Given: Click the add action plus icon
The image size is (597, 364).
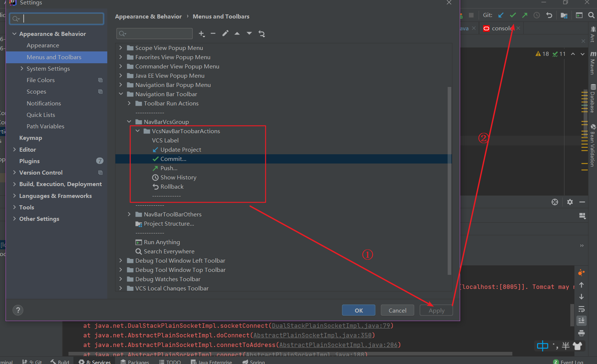Looking at the screenshot, I should point(202,34).
